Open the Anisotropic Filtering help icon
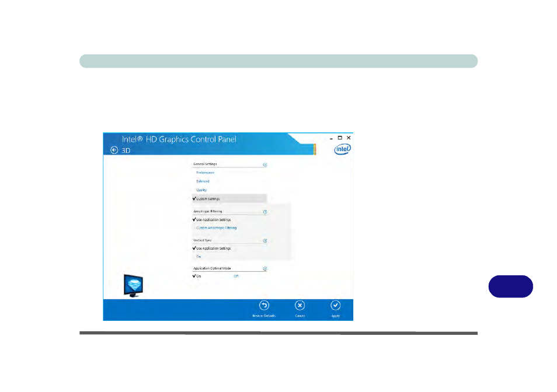The height and width of the screenshot is (392, 557). click(264, 212)
